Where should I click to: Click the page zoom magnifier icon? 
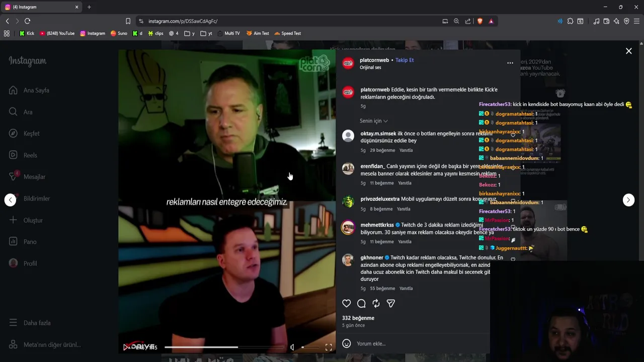(x=456, y=21)
